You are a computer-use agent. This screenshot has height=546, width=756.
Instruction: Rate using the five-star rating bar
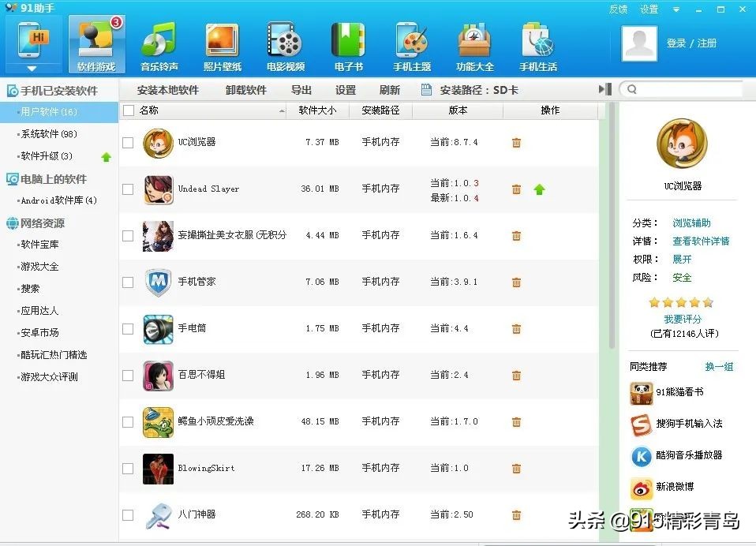point(681,303)
